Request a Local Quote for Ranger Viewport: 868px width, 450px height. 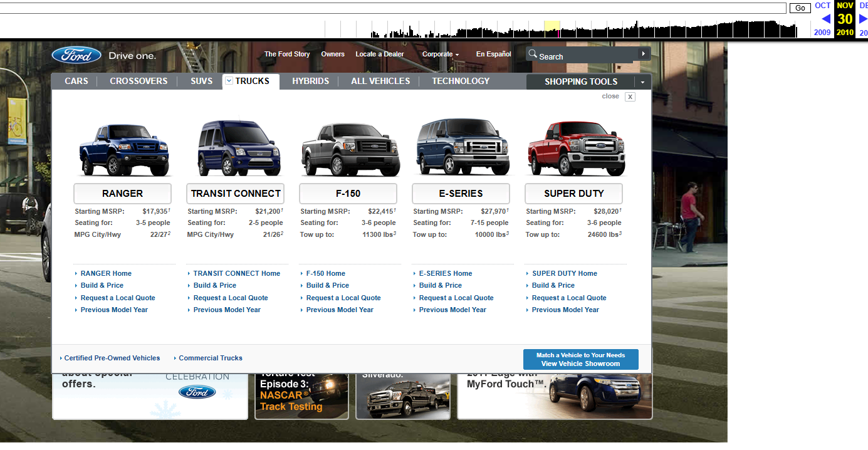[x=118, y=298]
